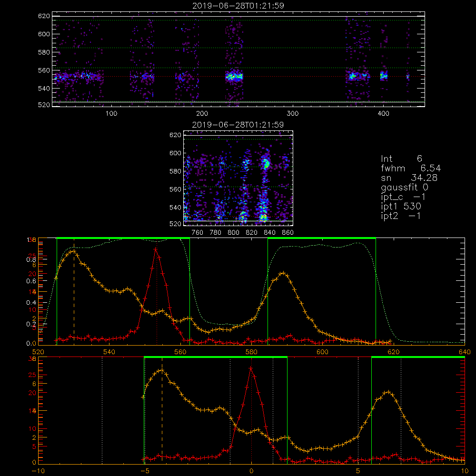Click the 540 x-axis label of the third profile plot
Image resolution: width=476 pixels, height=476 pixels.
pyautogui.click(x=109, y=352)
